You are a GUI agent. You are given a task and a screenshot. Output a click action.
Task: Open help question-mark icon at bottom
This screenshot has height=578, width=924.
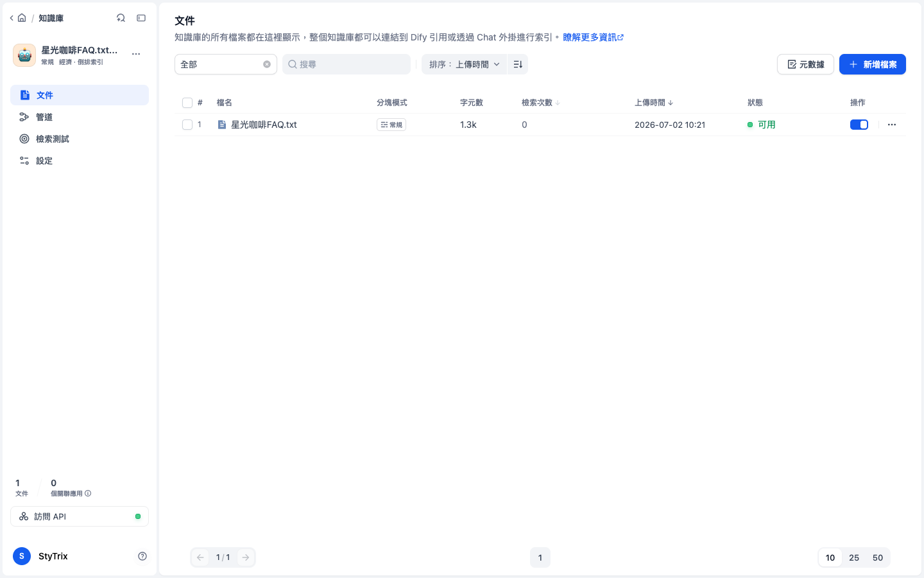142,556
